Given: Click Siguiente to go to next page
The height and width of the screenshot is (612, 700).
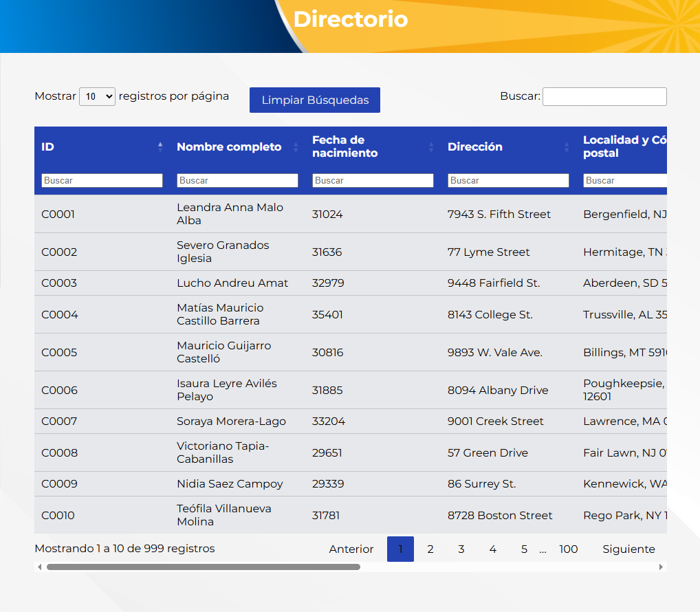Looking at the screenshot, I should (x=628, y=549).
